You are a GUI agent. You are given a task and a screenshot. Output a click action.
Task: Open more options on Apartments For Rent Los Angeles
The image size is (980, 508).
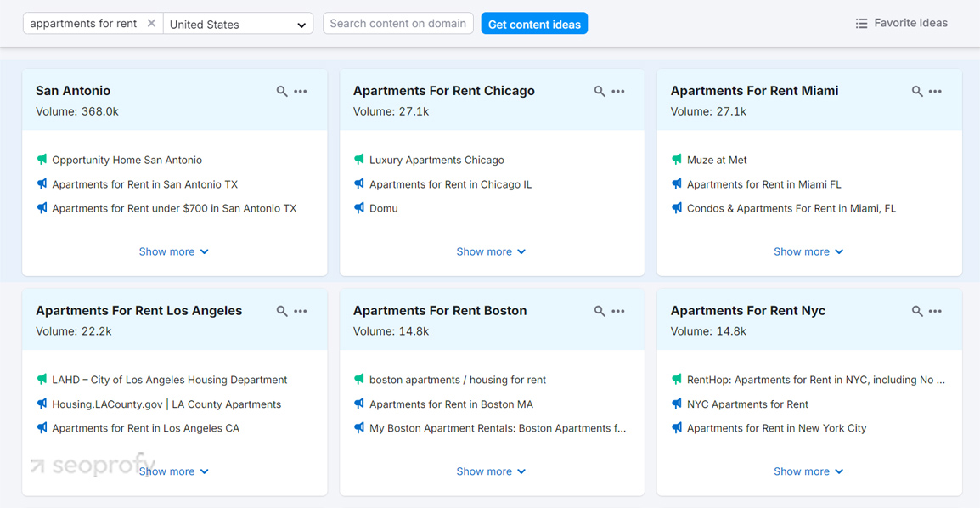point(301,311)
